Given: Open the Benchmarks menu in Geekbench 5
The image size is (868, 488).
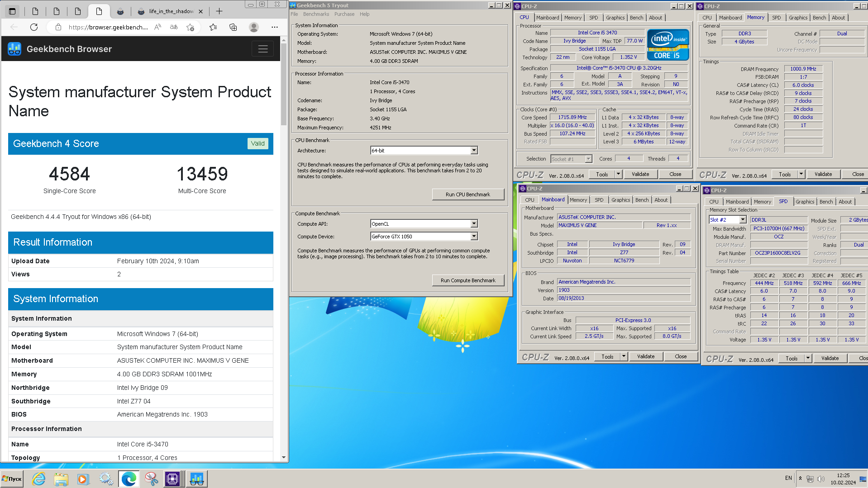Looking at the screenshot, I should [316, 14].
